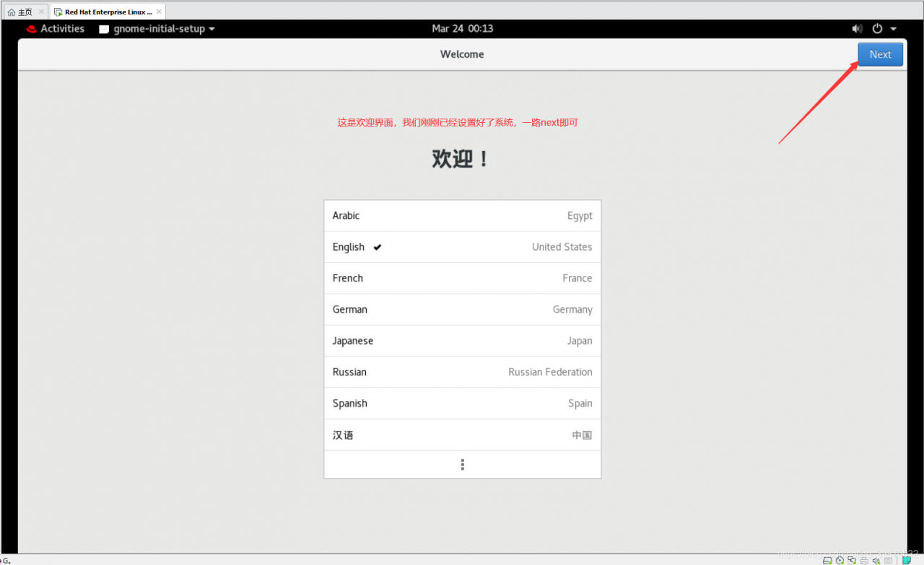Click the sound card status icon

(x=876, y=560)
